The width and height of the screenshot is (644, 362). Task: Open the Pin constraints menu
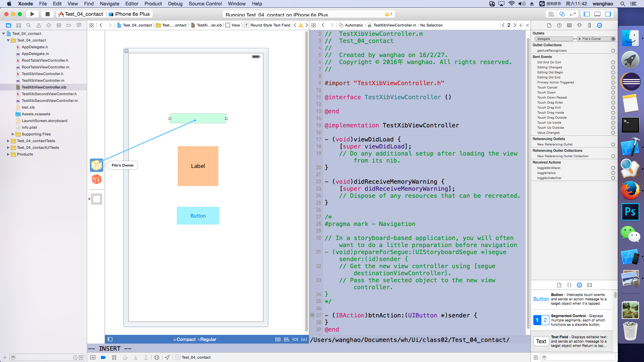coord(295,339)
